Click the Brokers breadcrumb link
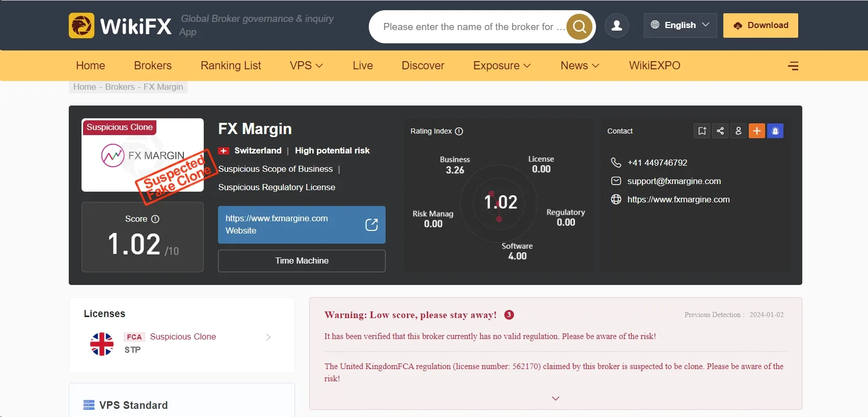 pos(120,87)
